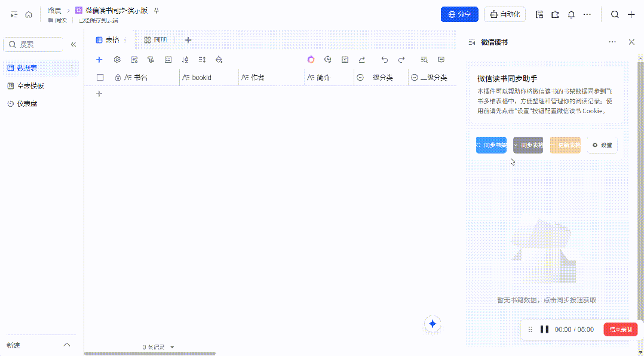Click the 作者 column header

pyautogui.click(x=271, y=77)
